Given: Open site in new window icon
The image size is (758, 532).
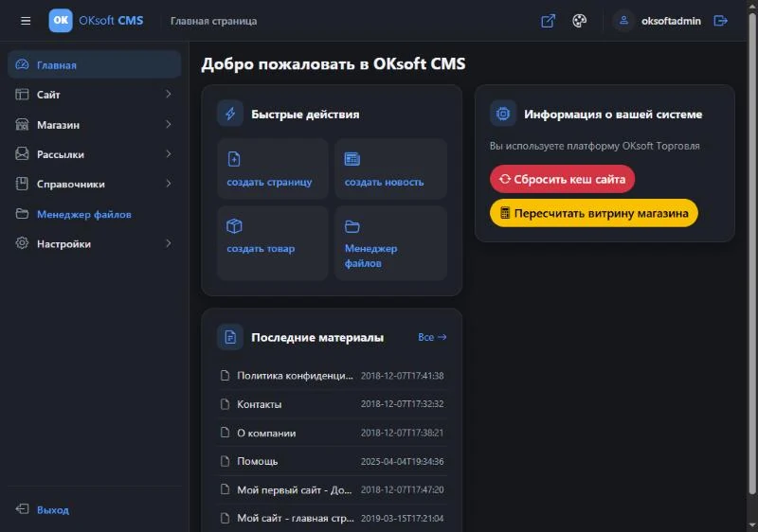Looking at the screenshot, I should point(548,21).
